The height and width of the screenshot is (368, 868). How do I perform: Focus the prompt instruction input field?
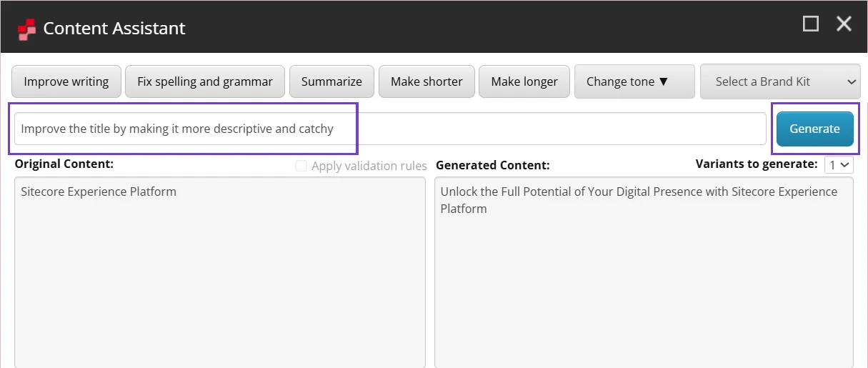(390, 129)
